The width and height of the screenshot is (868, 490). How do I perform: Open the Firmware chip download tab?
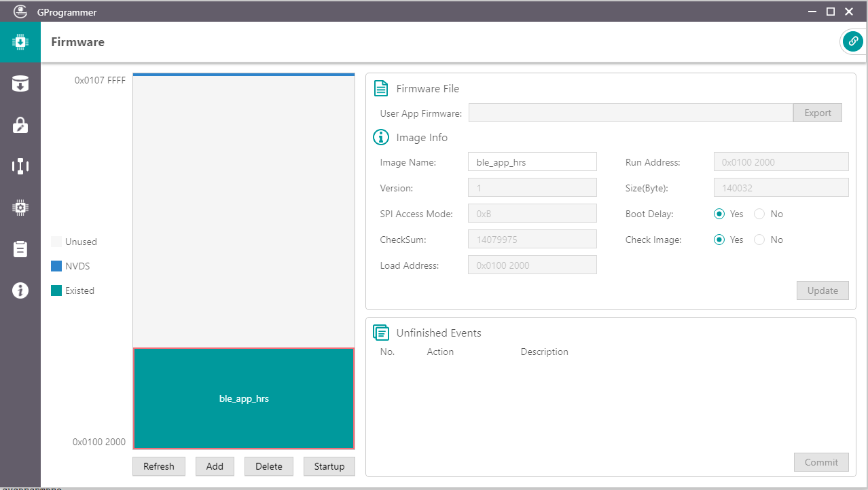20,42
